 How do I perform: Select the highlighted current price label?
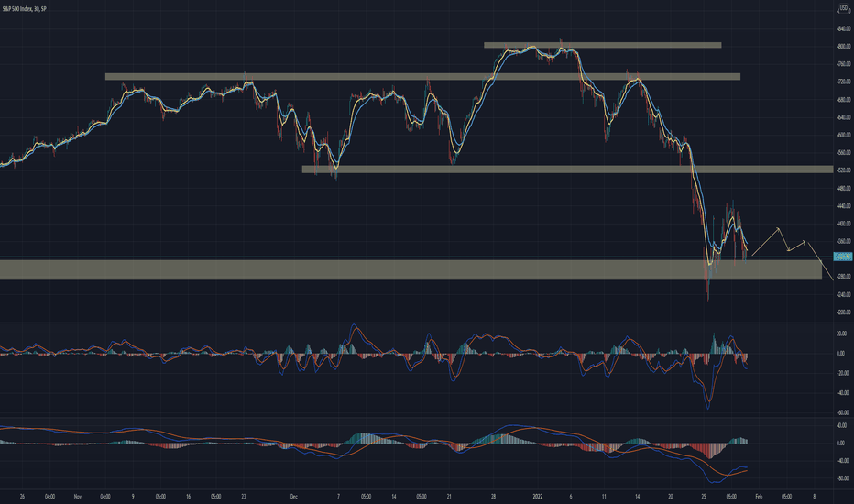[x=843, y=257]
